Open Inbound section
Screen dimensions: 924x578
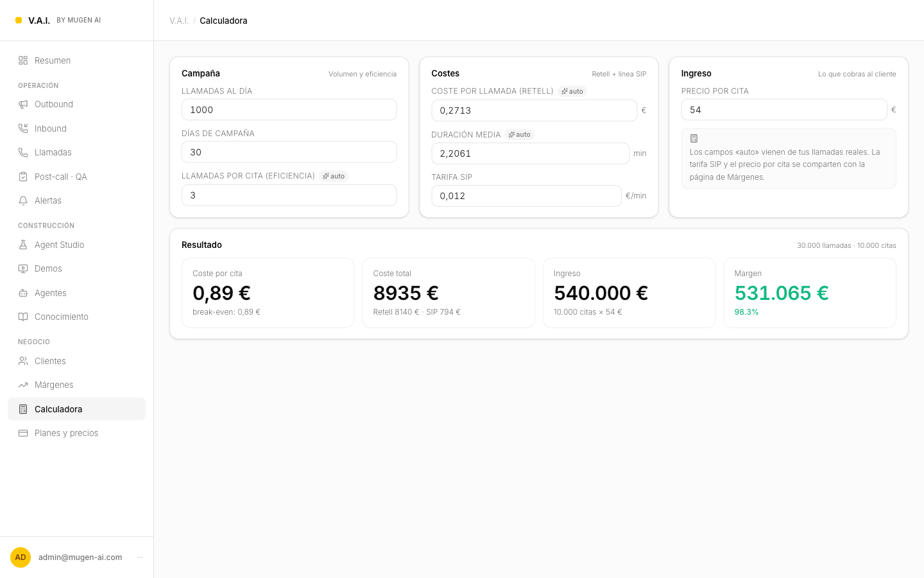[76, 128]
